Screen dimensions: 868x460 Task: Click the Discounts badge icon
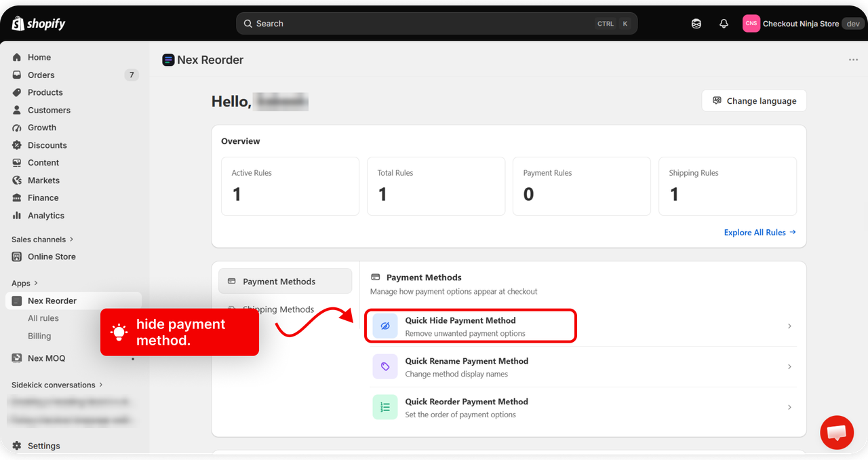click(17, 146)
